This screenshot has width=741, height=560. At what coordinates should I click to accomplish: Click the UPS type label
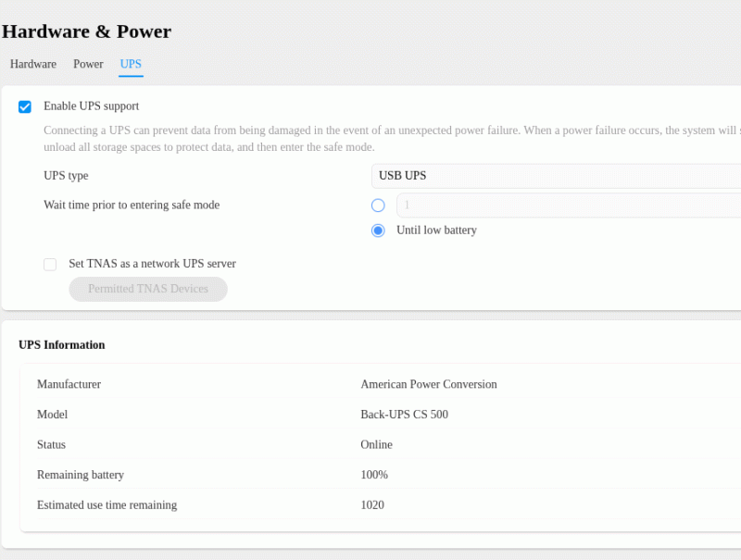pyautogui.click(x=67, y=176)
